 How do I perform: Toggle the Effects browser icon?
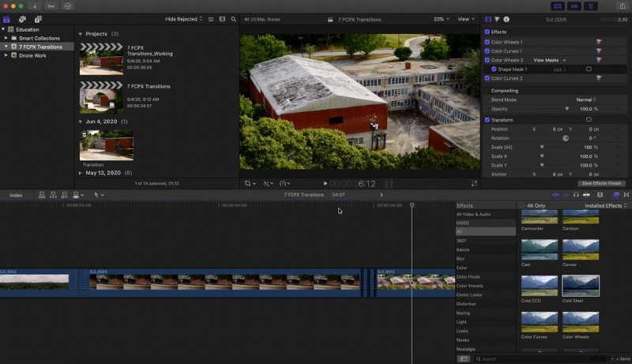click(616, 195)
